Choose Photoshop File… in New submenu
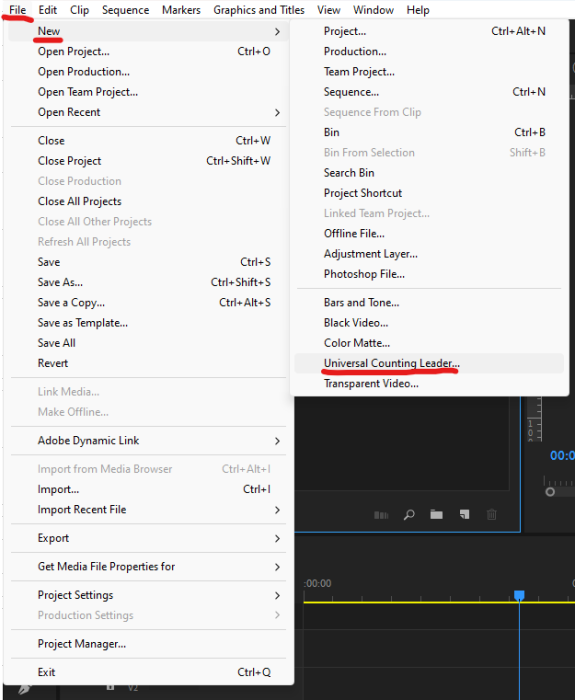The width and height of the screenshot is (575, 700). (x=429, y=274)
